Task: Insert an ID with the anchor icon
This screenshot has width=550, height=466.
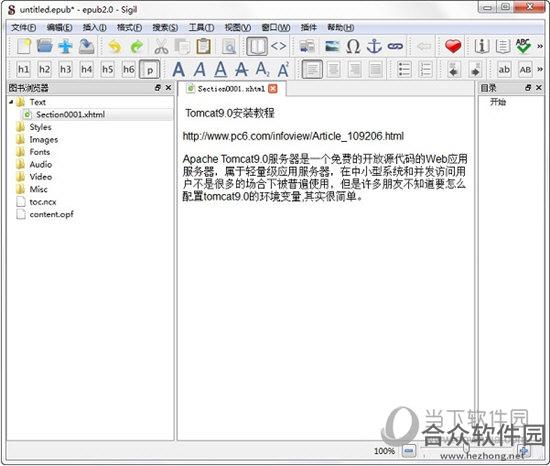Action: 374,46
